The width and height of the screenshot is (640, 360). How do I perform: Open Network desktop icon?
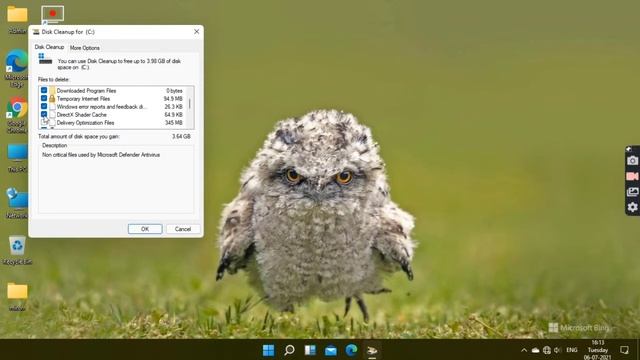[x=17, y=203]
